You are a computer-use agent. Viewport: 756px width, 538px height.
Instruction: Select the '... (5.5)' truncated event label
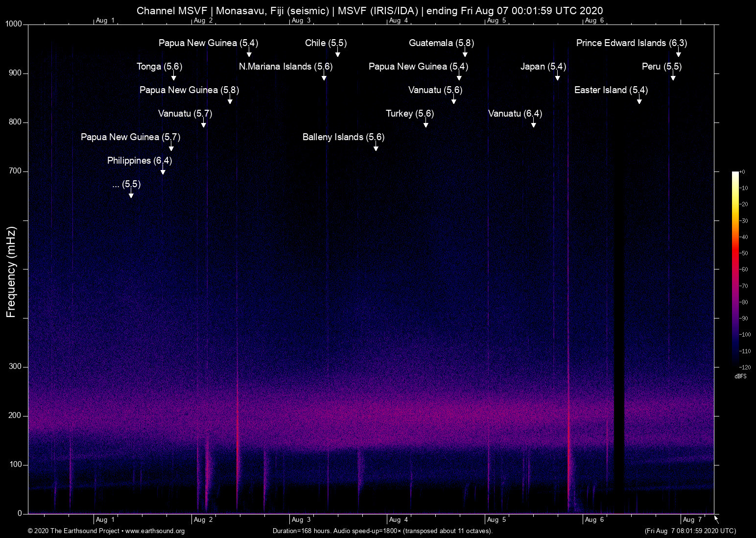(126, 184)
